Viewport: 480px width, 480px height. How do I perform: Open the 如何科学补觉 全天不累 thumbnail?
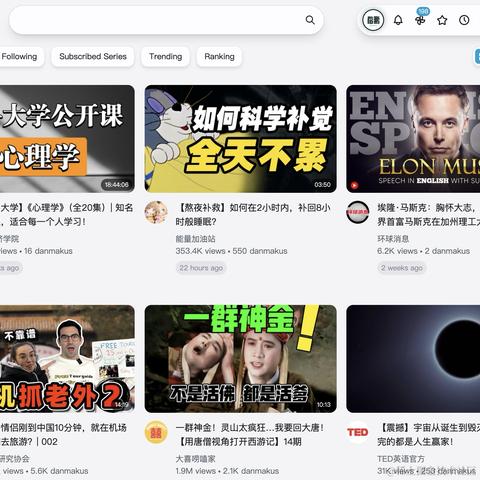click(241, 139)
